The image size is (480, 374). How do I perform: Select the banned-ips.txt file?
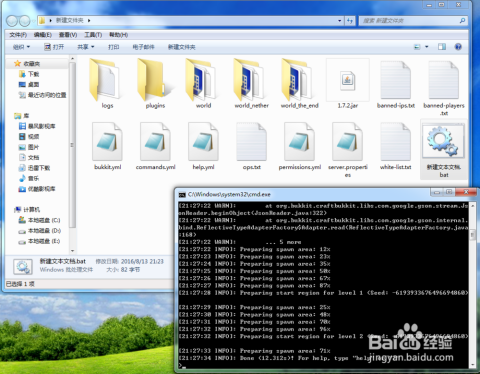[396, 80]
